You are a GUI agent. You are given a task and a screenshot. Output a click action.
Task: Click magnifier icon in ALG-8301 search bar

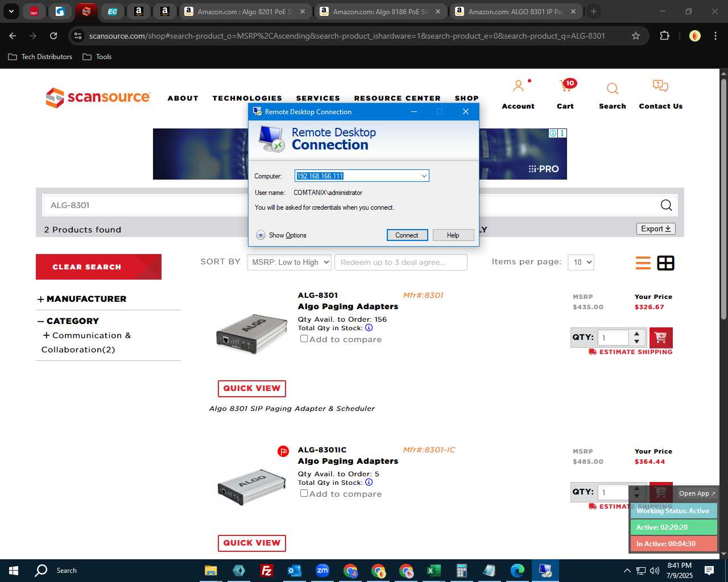[666, 205]
